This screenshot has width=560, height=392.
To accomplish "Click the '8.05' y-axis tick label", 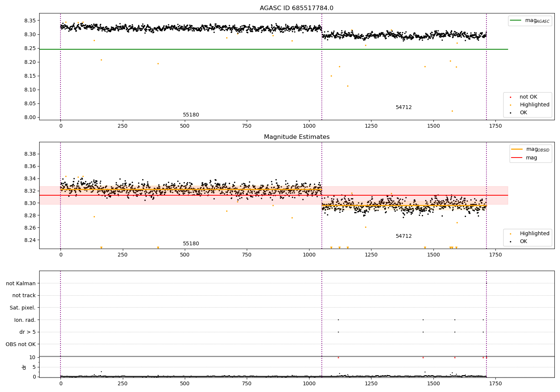I will pyautogui.click(x=29, y=103).
